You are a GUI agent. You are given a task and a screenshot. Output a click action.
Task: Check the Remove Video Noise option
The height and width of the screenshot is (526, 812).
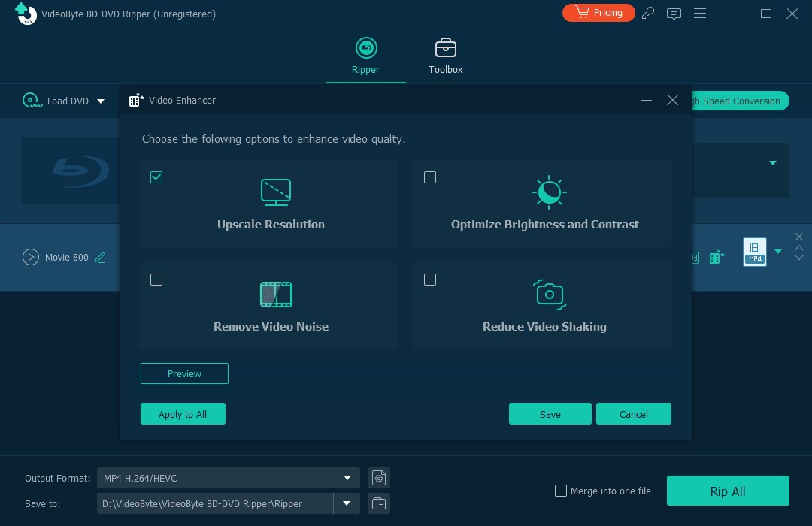click(156, 280)
